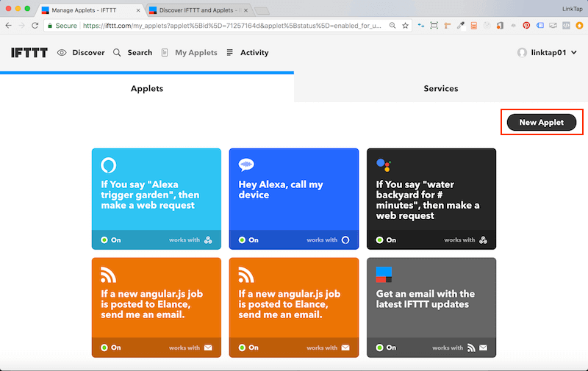Open the 'Hey Alexa, call my device' applet

[x=294, y=198]
